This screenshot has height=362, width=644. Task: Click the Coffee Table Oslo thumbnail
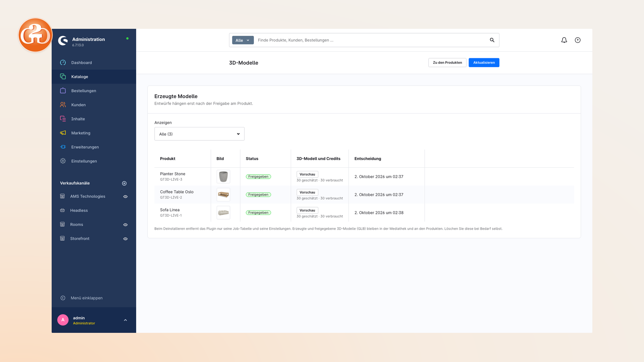point(223,195)
